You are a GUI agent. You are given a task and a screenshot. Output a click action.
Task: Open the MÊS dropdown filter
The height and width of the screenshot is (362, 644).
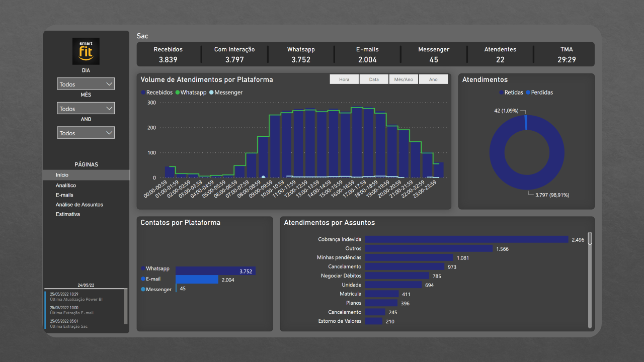tap(86, 109)
